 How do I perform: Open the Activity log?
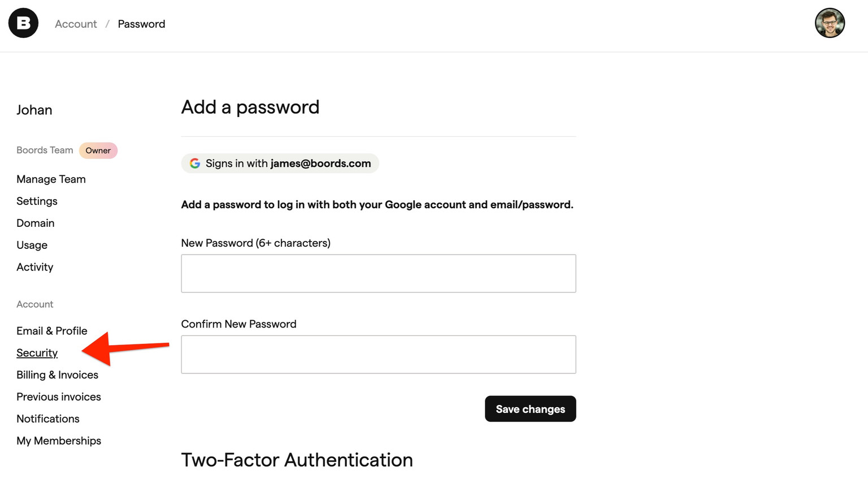(x=34, y=267)
